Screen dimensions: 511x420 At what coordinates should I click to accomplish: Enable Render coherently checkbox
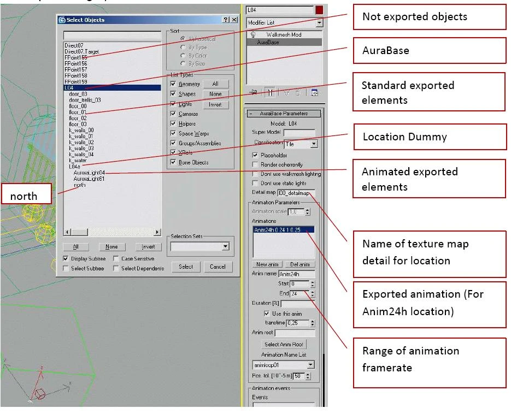point(255,164)
